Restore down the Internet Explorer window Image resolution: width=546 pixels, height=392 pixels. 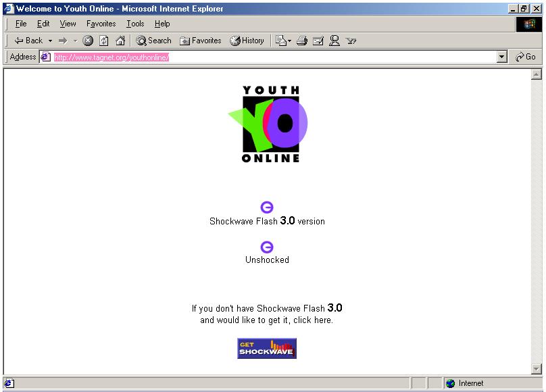(x=524, y=9)
